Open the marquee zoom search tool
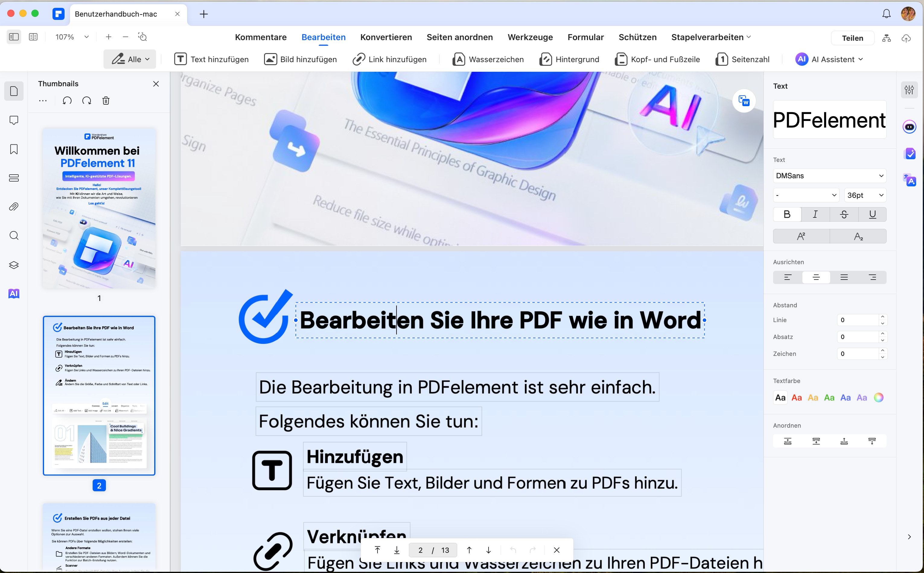 pyautogui.click(x=142, y=37)
